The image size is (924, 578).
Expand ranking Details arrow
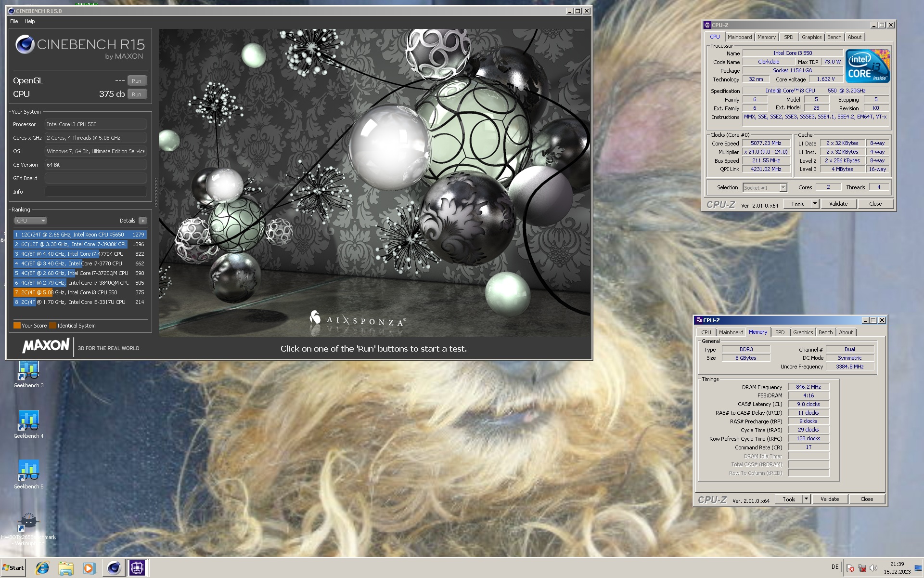pos(142,221)
